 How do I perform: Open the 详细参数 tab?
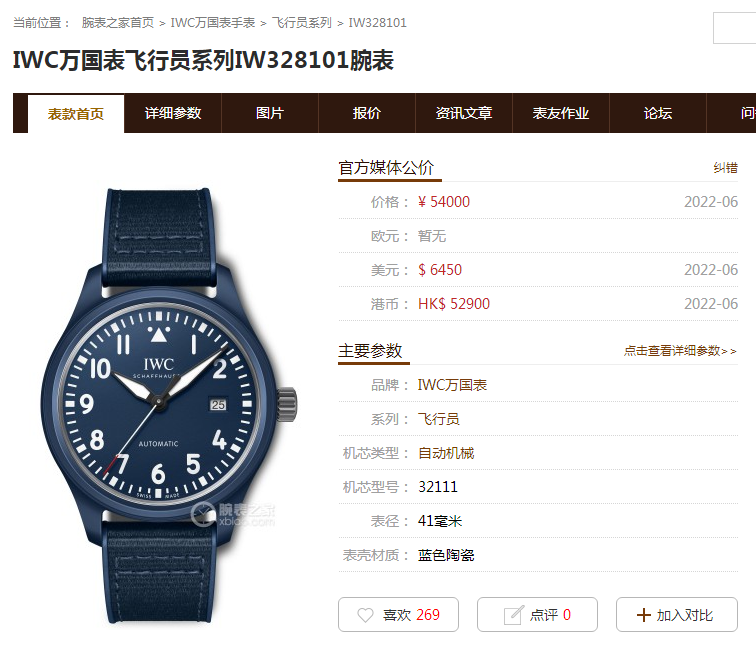[173, 113]
